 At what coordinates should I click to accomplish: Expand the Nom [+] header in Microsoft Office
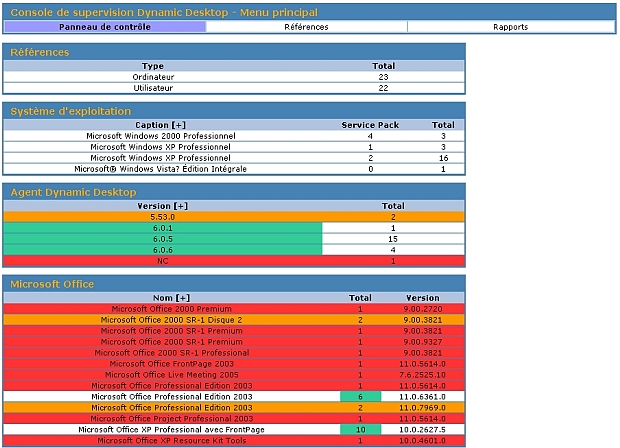(171, 298)
